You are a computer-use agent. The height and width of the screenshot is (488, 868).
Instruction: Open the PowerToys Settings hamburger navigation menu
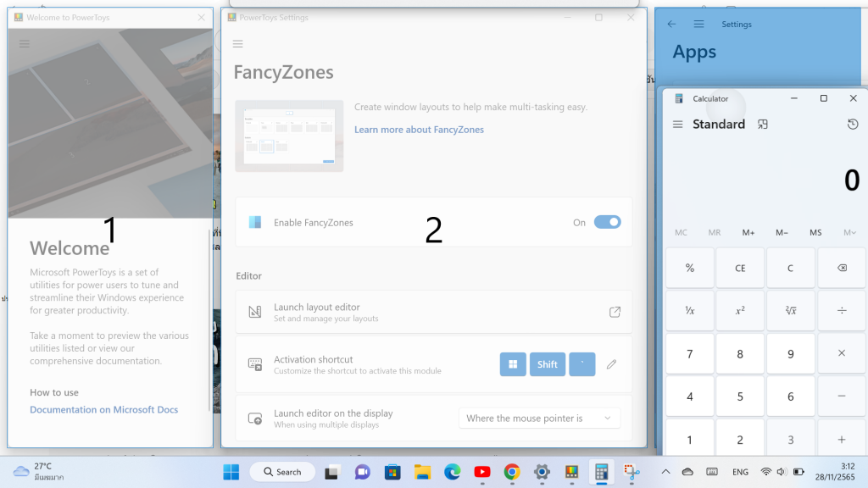tap(238, 44)
